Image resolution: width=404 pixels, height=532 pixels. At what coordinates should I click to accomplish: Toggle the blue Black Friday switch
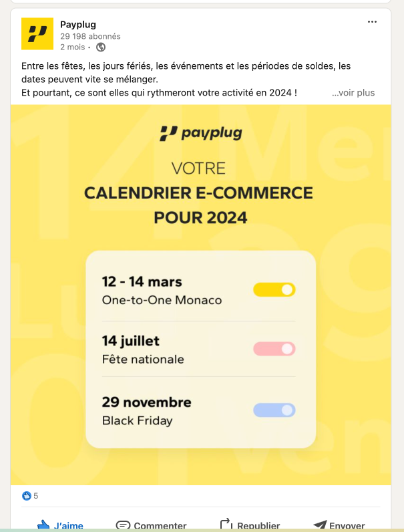274,410
